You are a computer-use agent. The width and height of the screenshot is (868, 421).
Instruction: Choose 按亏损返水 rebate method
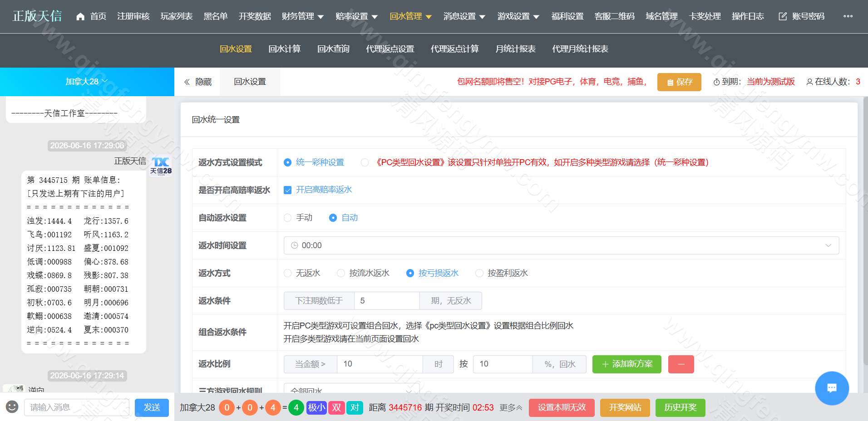(x=433, y=273)
